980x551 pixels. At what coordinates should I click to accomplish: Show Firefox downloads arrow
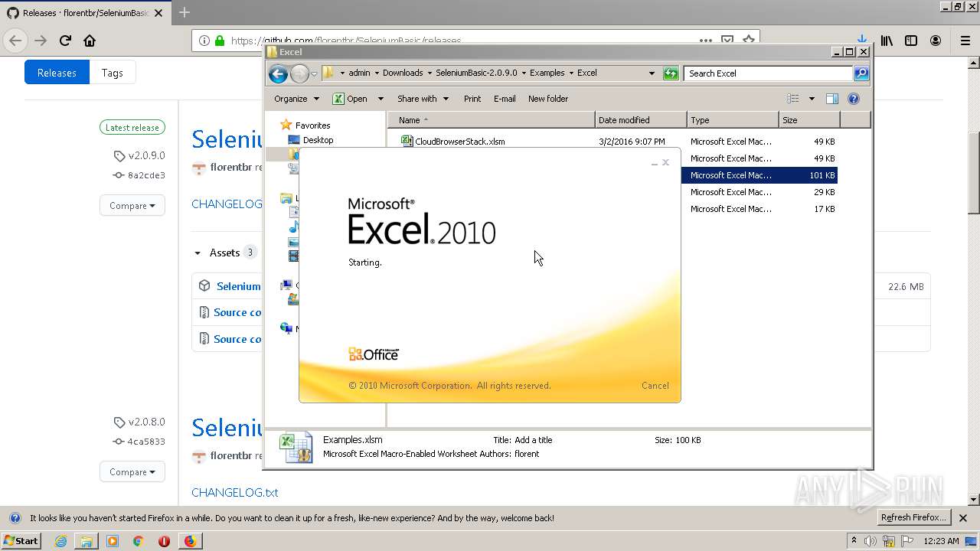click(x=861, y=40)
